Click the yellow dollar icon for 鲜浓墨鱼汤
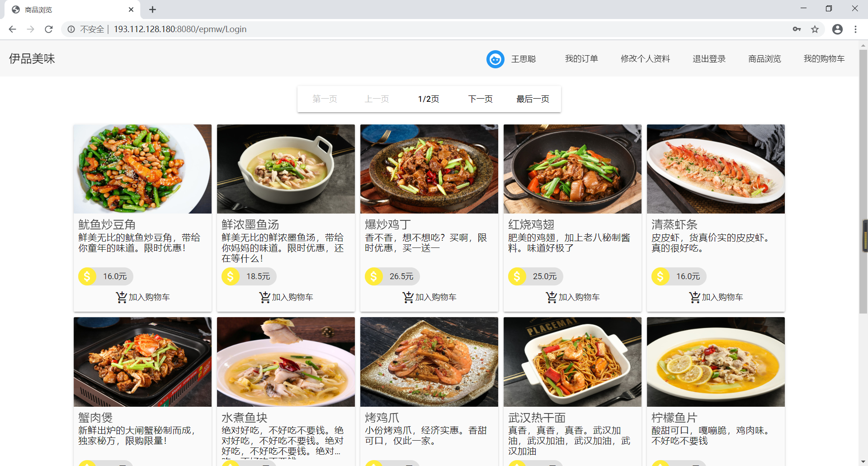Image resolution: width=868 pixels, height=466 pixels. click(x=231, y=276)
